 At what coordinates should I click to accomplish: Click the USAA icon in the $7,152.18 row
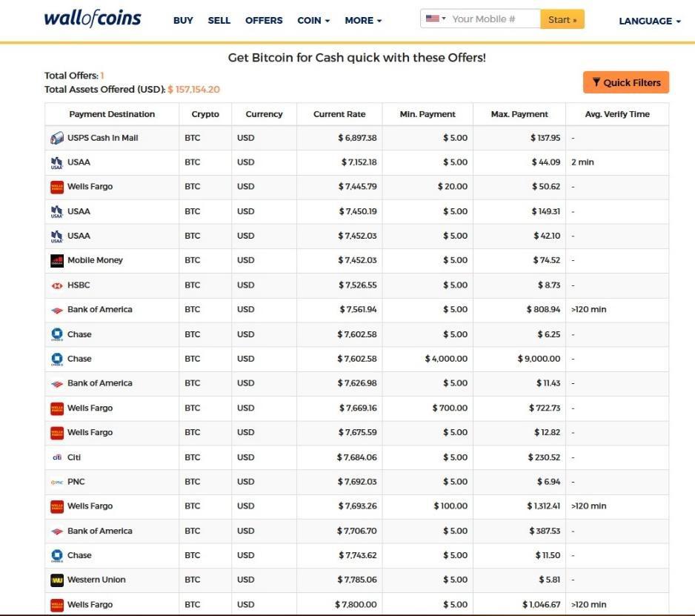(57, 163)
